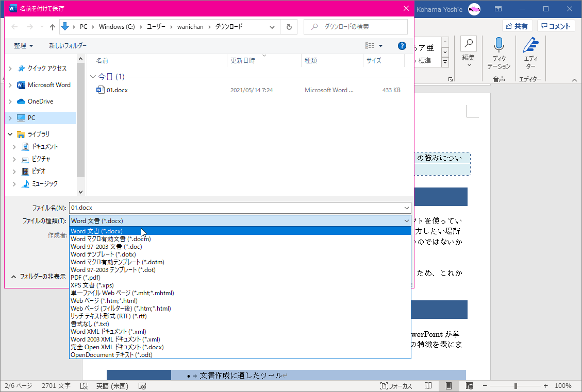This screenshot has height=392, width=582.
Task: Expand the ドキュメント tree node
Action: click(x=14, y=147)
